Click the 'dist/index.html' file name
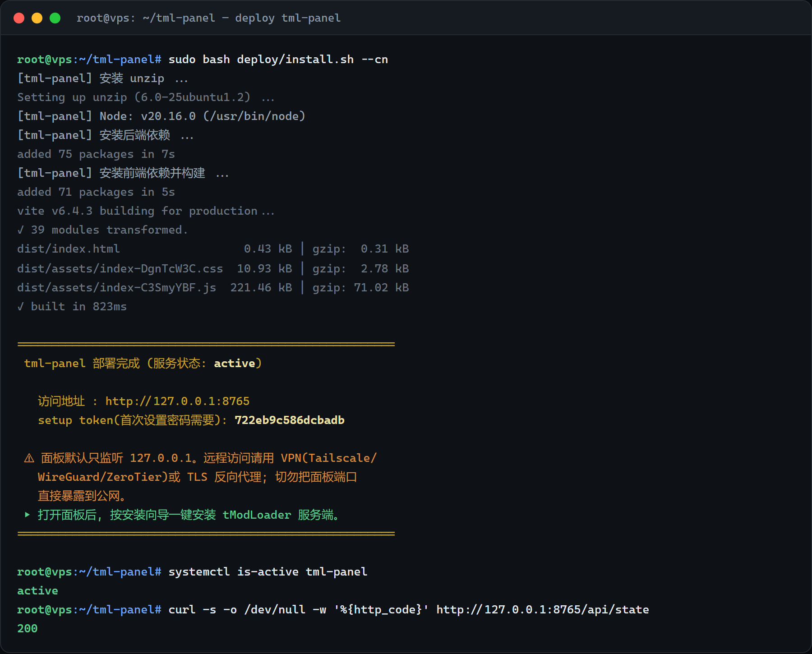The height and width of the screenshot is (654, 812). [x=69, y=249]
